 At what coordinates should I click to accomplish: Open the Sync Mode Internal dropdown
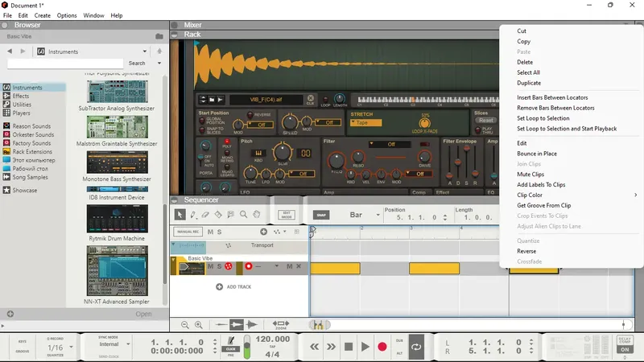(x=114, y=344)
